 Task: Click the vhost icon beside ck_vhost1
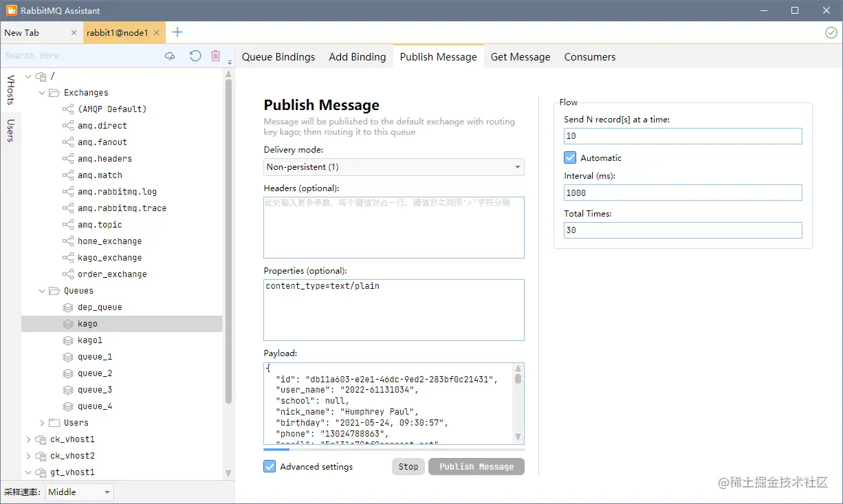click(41, 439)
